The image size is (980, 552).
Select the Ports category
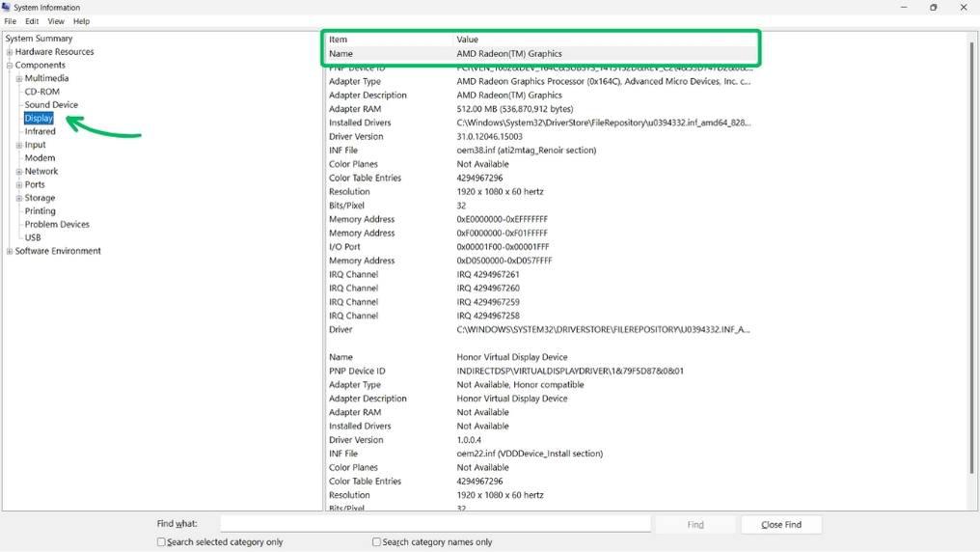pos(35,184)
